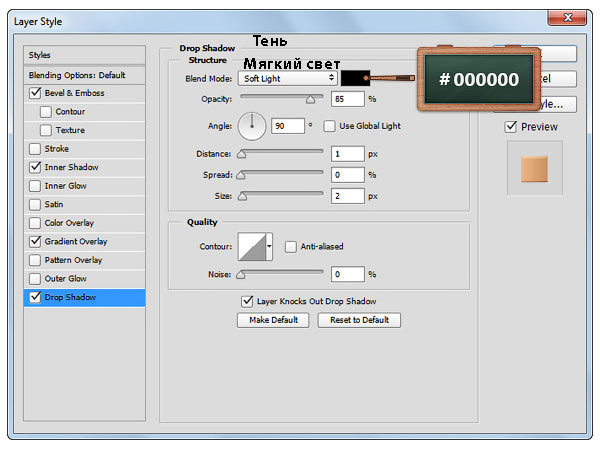This screenshot has height=449, width=600.
Task: Toggle the Bevel & Emboss checkbox
Action: 36,93
